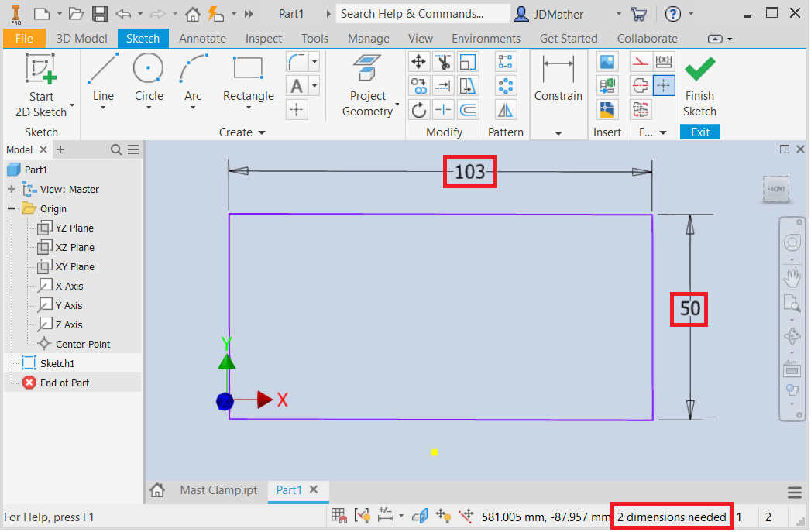
Task: Open the full navigation wheel in navigation bar
Action: point(792,242)
